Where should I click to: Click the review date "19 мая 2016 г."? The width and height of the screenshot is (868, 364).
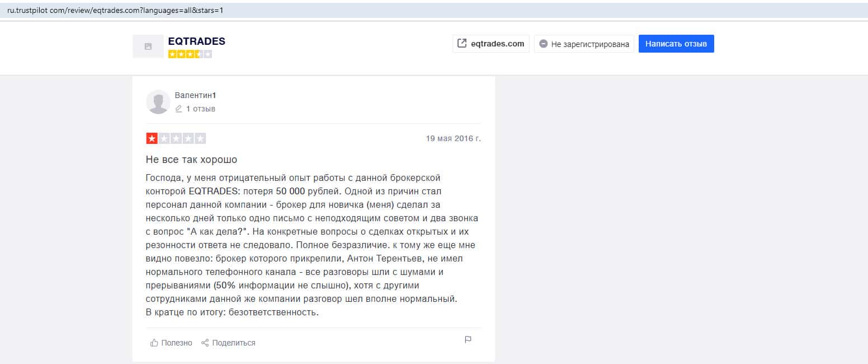click(x=453, y=138)
